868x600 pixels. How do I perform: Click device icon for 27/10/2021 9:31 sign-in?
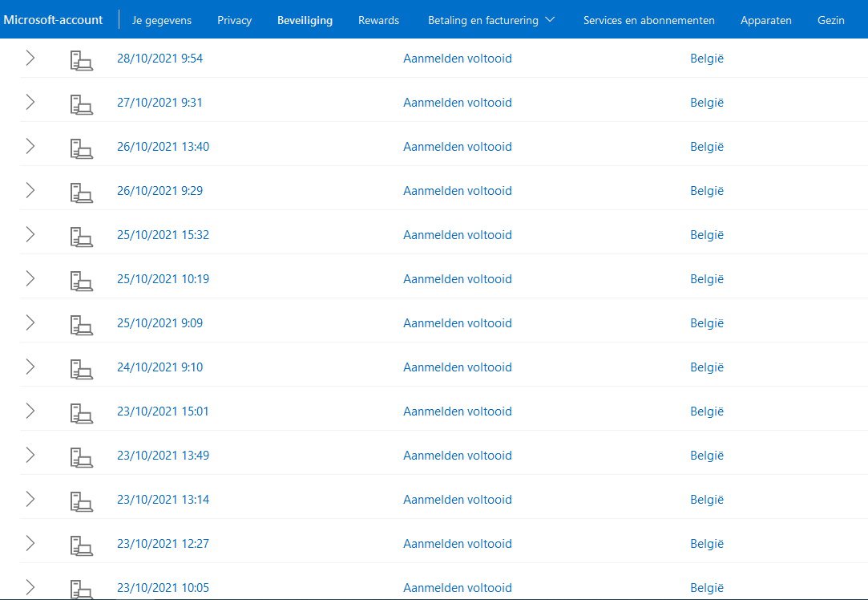point(81,103)
